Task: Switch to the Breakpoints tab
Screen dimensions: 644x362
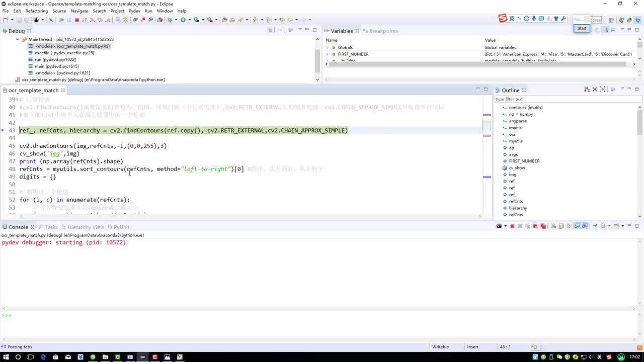Action: pyautogui.click(x=380, y=31)
